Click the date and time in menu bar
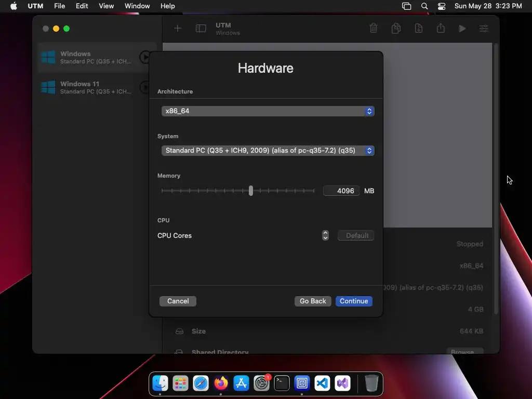532x399 pixels. 488,6
